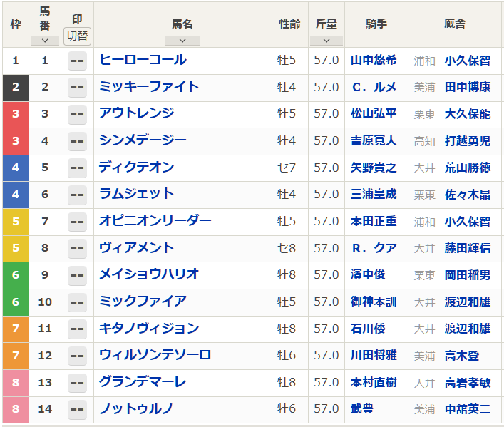This screenshot has height=427, width=504.
Task: Open trainer 高木登 page
Action: pos(462,356)
